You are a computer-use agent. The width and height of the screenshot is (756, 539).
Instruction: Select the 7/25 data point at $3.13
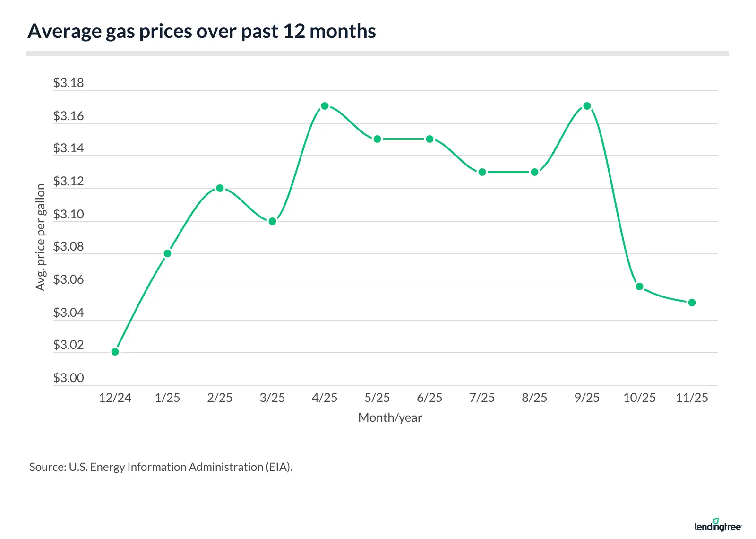[x=482, y=172]
